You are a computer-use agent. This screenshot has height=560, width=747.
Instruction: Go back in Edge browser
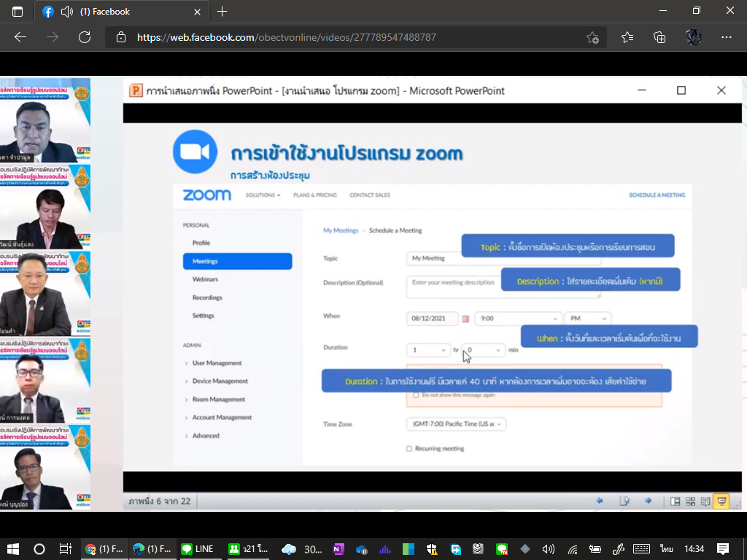point(20,37)
